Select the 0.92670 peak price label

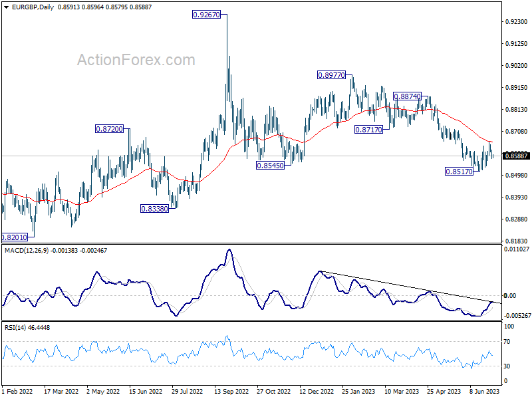(206, 15)
